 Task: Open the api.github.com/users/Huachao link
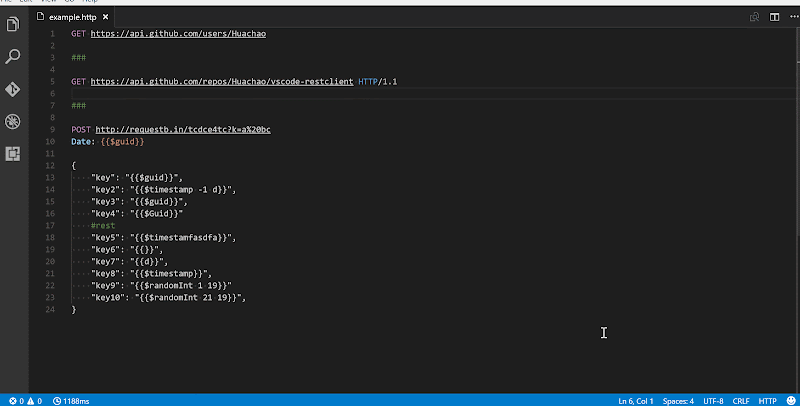pyautogui.click(x=178, y=34)
